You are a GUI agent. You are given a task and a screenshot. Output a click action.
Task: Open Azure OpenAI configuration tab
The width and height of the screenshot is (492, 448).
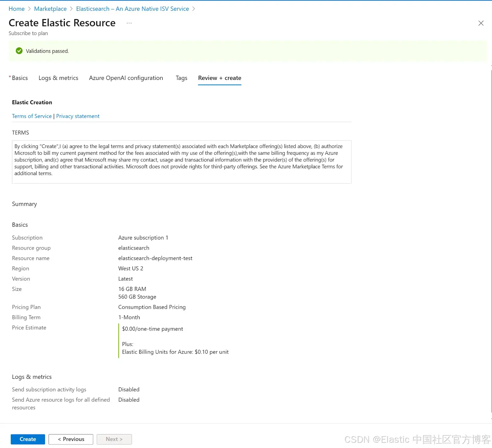(x=126, y=78)
